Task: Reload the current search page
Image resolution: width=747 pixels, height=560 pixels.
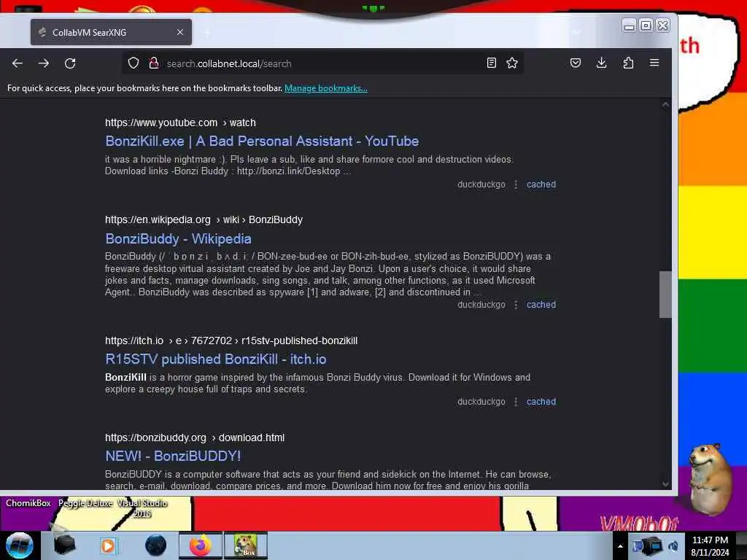Action: [70, 63]
